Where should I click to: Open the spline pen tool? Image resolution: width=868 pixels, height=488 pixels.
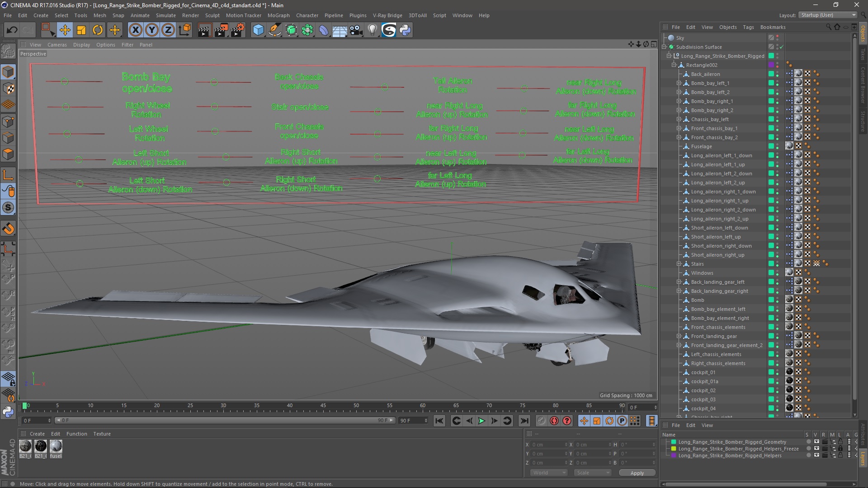(x=274, y=30)
